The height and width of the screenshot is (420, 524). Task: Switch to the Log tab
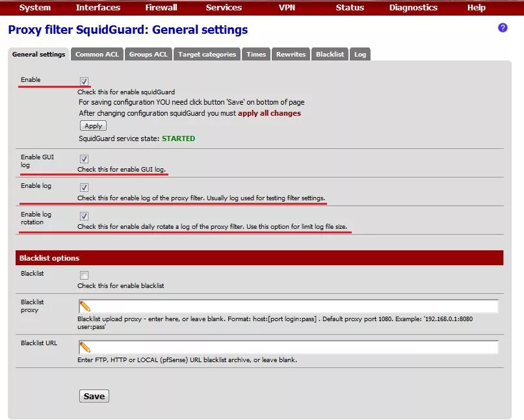click(360, 54)
